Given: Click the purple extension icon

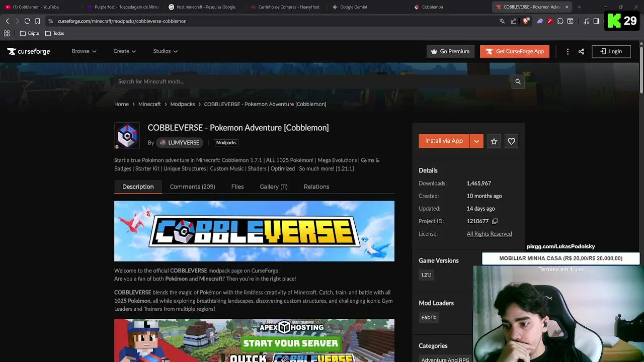Looking at the screenshot, I should click(540, 21).
